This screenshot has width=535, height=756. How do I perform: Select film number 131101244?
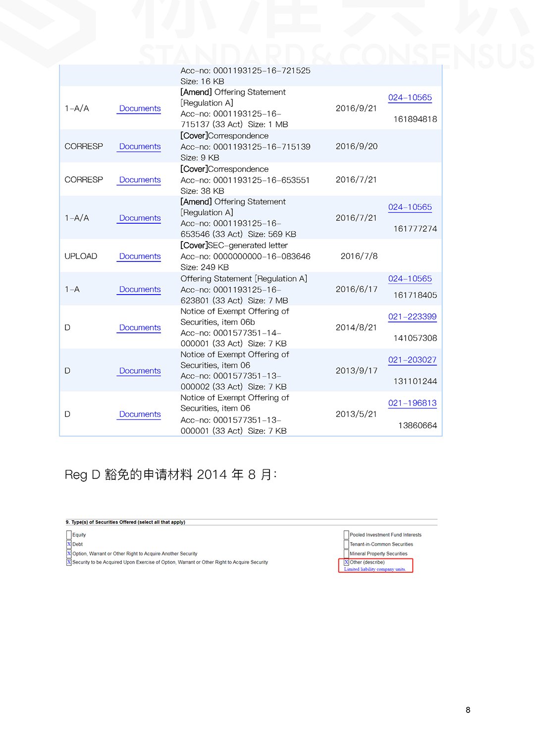pyautogui.click(x=415, y=382)
